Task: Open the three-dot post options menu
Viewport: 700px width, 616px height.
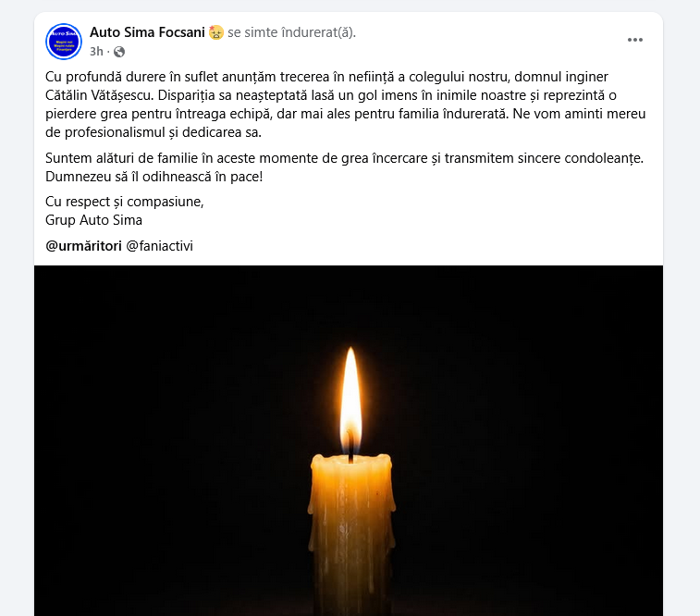Action: 635,40
